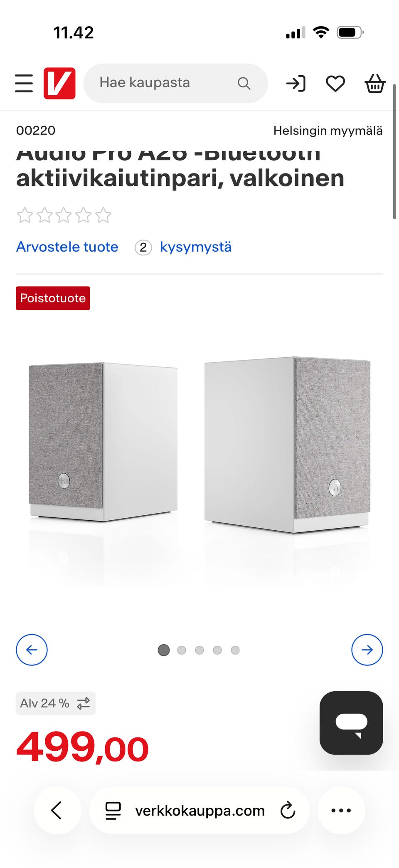The width and height of the screenshot is (399, 868).
Task: Select the fifth image carousel dot
Action: (x=235, y=650)
